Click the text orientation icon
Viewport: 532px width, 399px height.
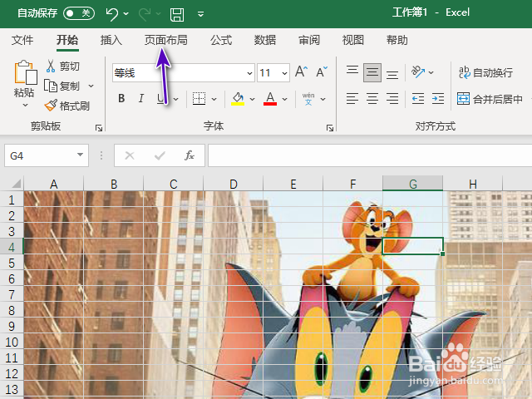click(418, 71)
